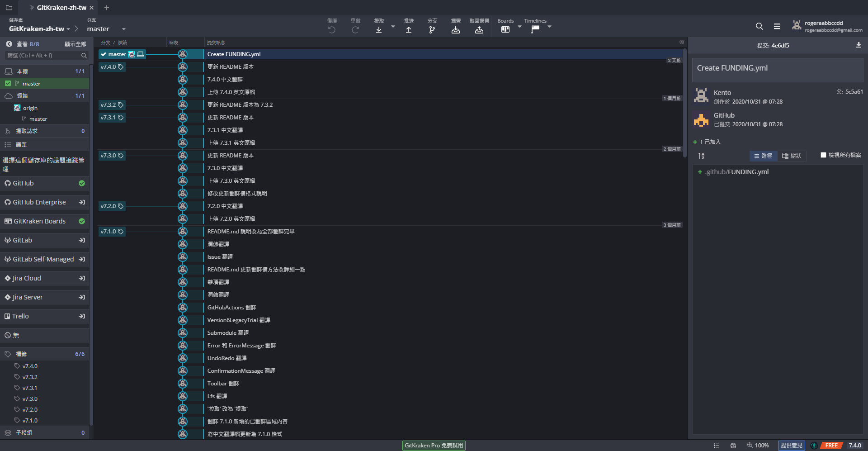Click the 顯示全部 (Show all) link

[x=75, y=44]
